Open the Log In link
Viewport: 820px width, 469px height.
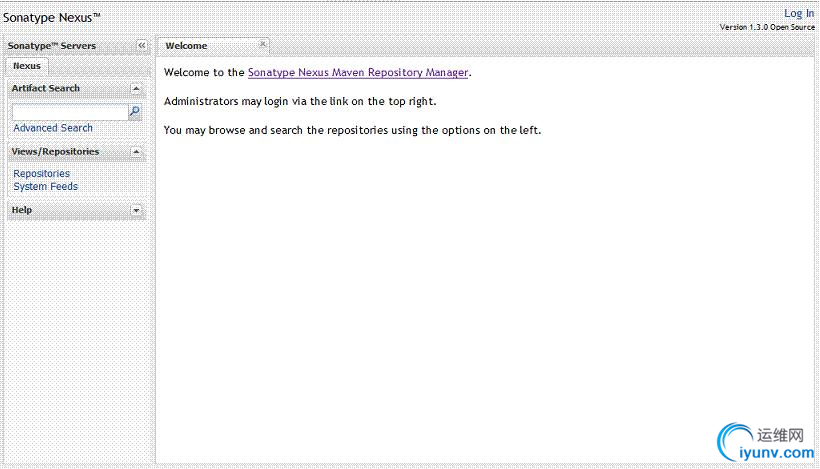(x=799, y=14)
